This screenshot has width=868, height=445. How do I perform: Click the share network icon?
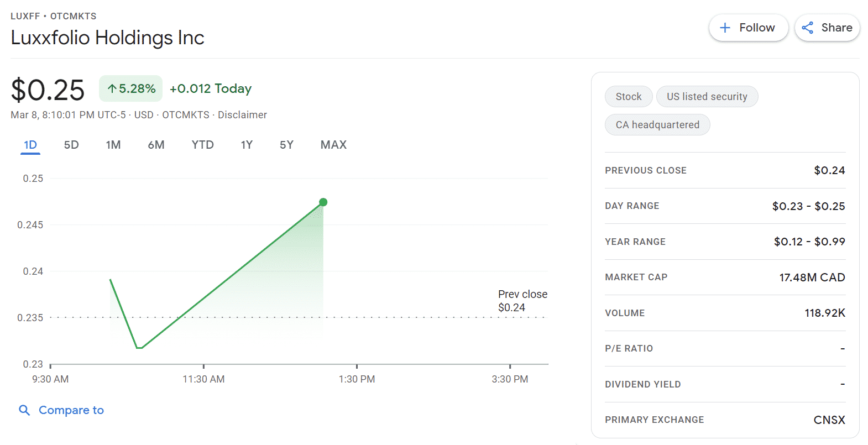point(808,28)
